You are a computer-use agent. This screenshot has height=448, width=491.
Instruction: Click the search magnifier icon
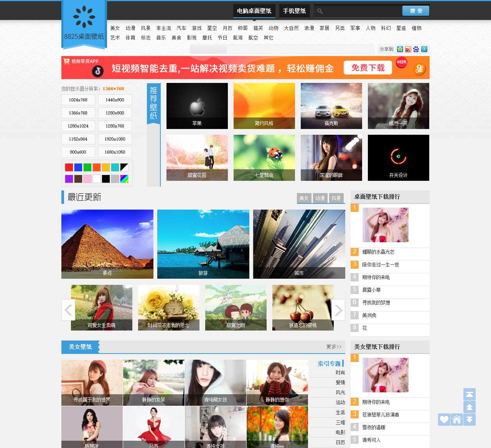tap(320, 11)
